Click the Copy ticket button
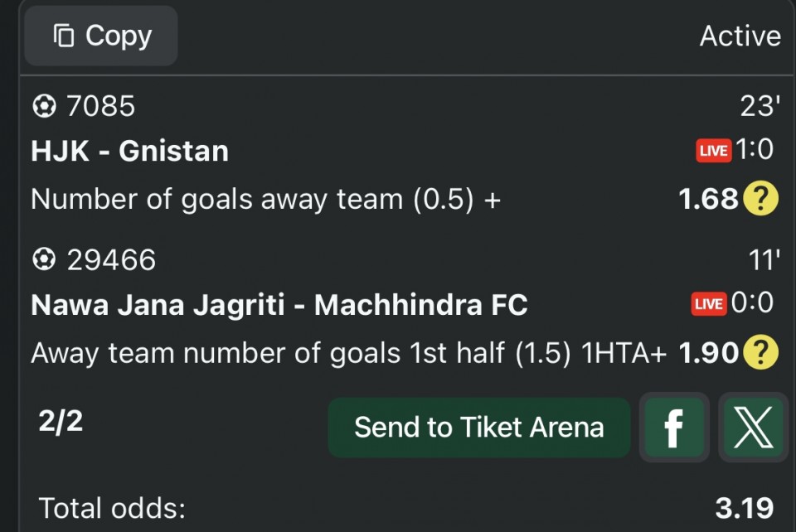 [x=101, y=36]
